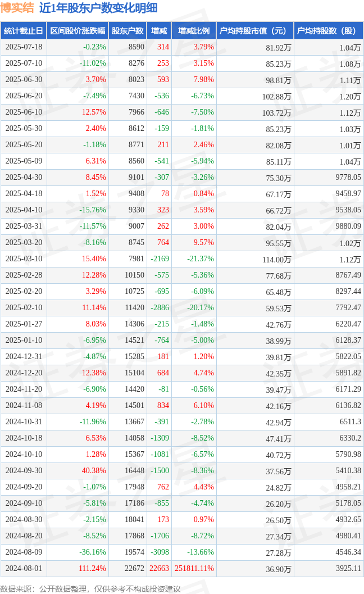The image size is (364, 594).
Task: Select the 22672 shareholder count cell
Action: click(x=134, y=568)
